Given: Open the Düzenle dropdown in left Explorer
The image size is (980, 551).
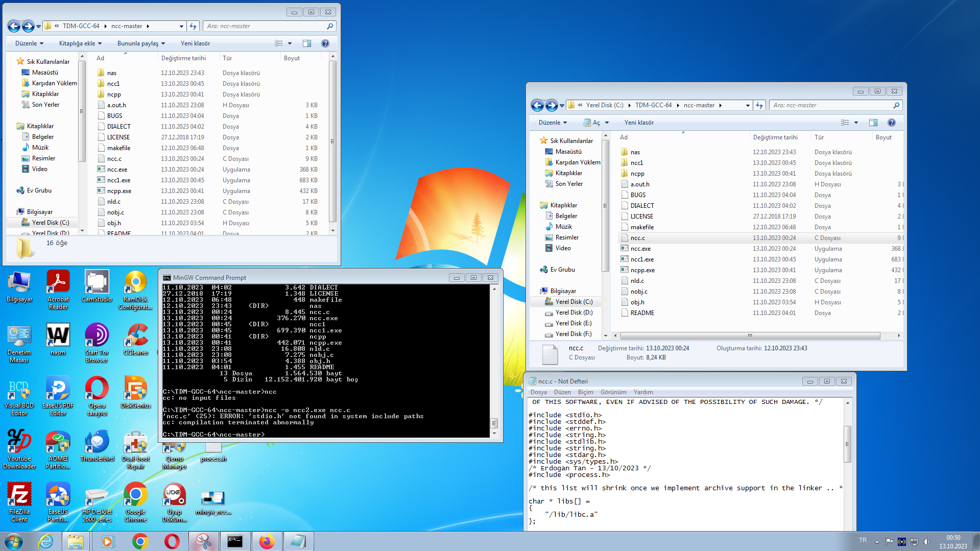Looking at the screenshot, I should 29,43.
